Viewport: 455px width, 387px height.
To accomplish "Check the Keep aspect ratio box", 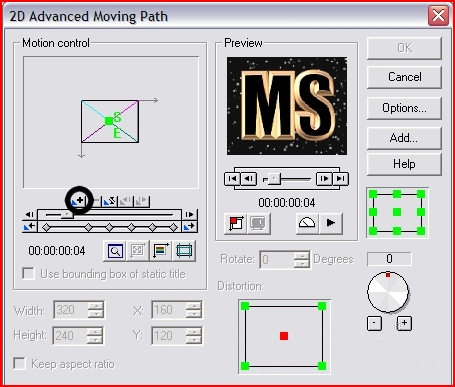I will click(19, 363).
